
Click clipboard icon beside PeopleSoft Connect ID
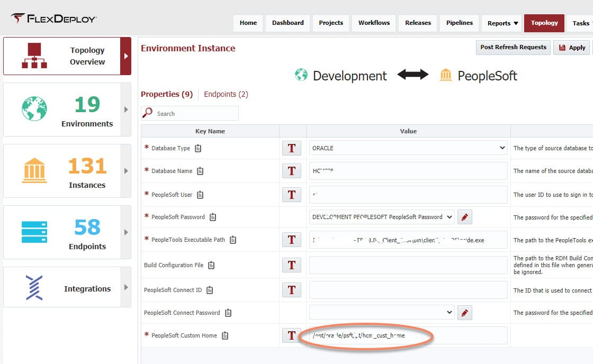coord(210,290)
